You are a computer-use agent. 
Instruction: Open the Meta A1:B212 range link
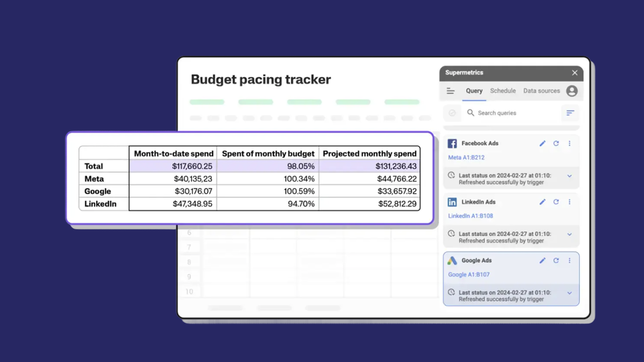coord(466,158)
